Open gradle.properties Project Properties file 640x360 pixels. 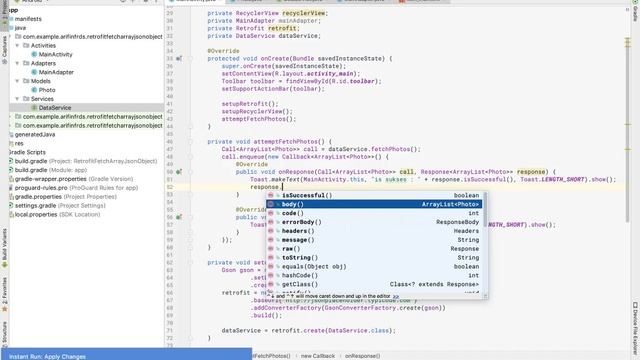(x=66, y=197)
